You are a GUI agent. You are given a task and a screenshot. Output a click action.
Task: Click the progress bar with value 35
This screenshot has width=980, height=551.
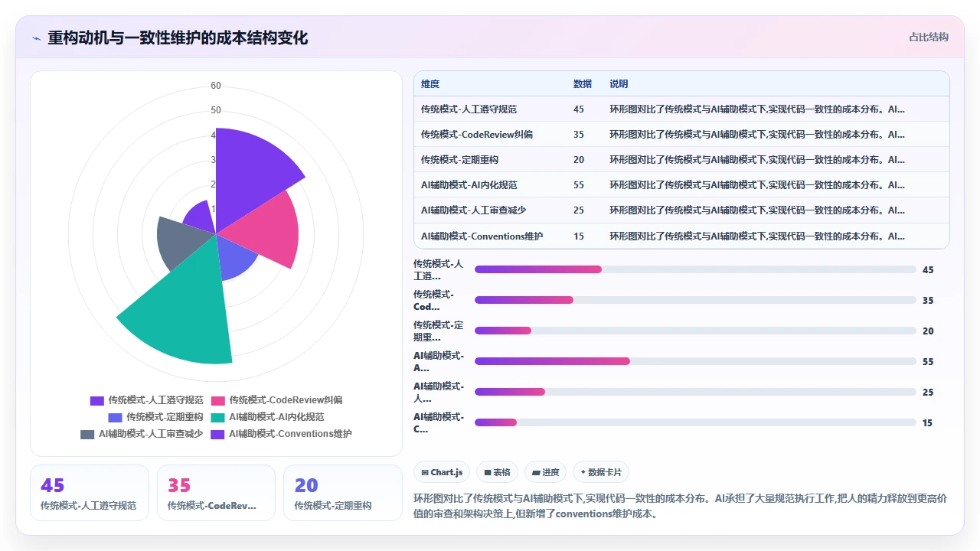[x=695, y=300]
